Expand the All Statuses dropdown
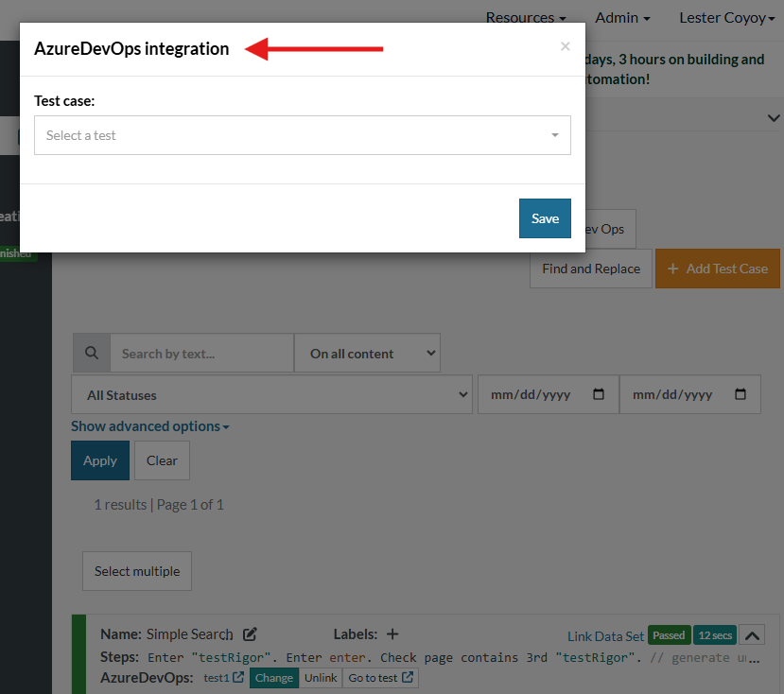The height and width of the screenshot is (694, 784). [271, 395]
